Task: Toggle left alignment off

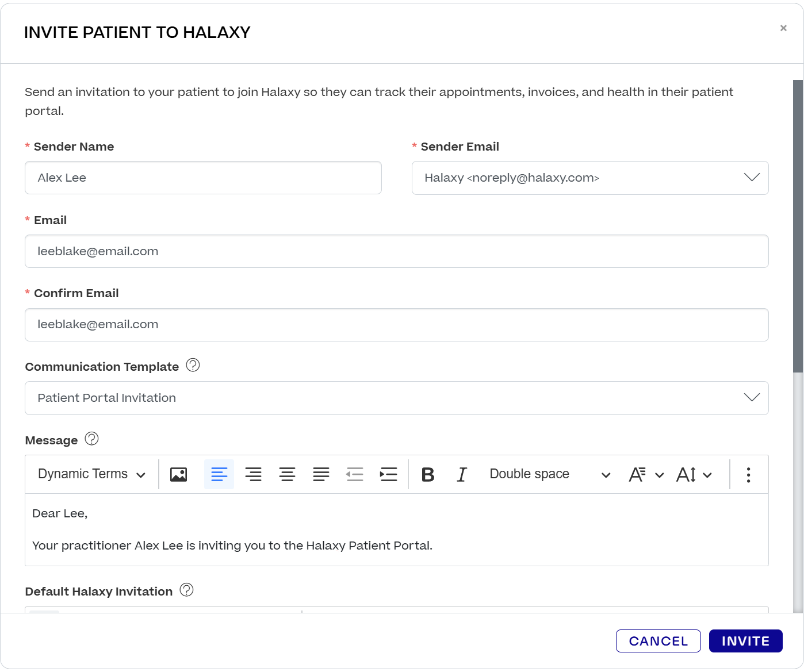Action: point(219,474)
